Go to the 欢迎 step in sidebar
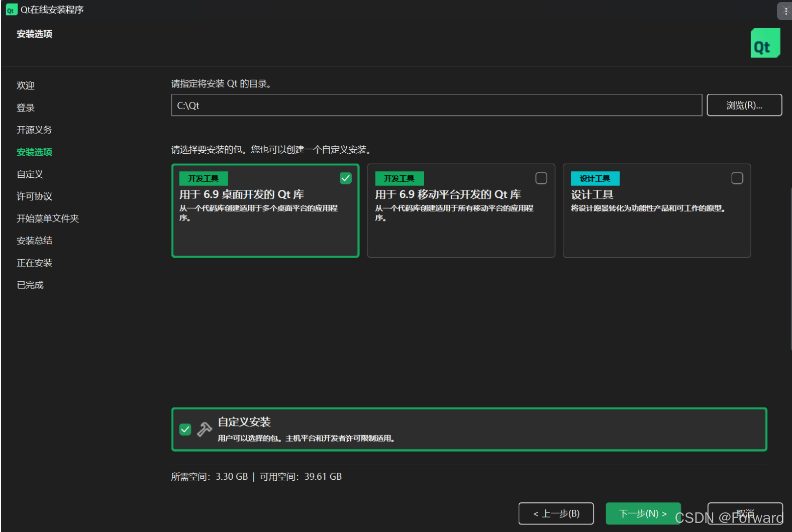This screenshot has height=532, width=792. pos(26,85)
